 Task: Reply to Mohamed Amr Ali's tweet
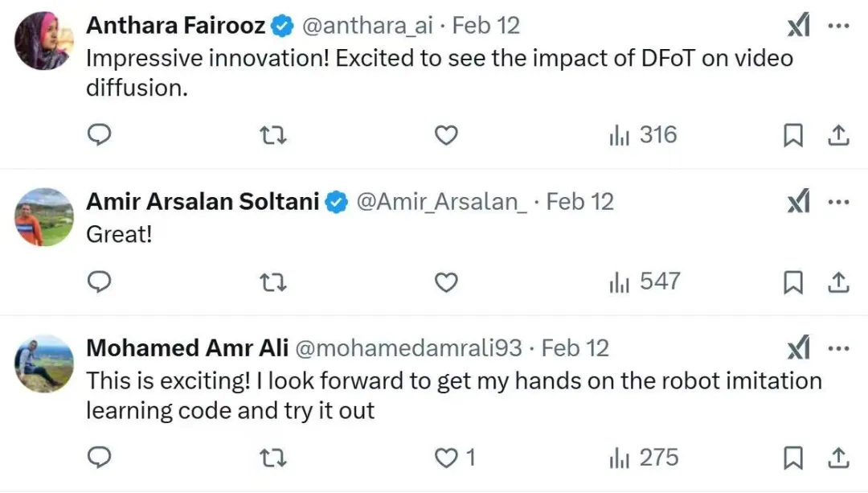pyautogui.click(x=98, y=458)
